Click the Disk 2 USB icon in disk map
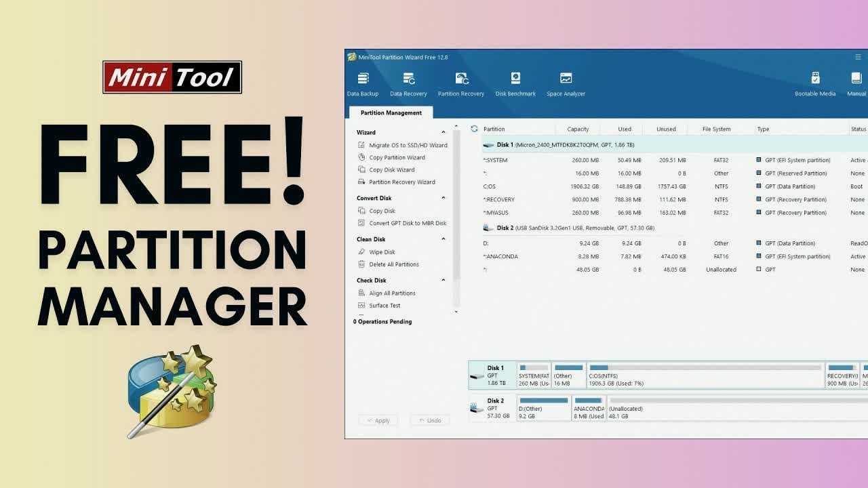This screenshot has width=868, height=488. tap(477, 408)
